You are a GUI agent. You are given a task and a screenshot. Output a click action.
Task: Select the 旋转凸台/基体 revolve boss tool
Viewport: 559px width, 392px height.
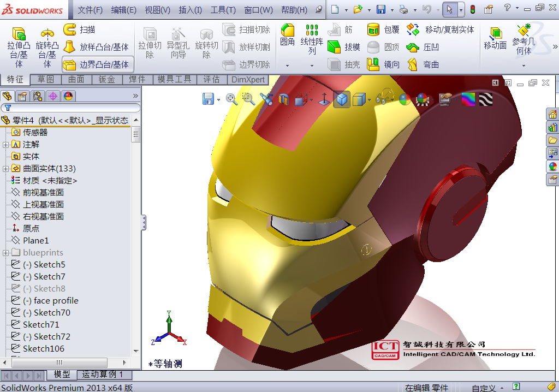[47, 48]
